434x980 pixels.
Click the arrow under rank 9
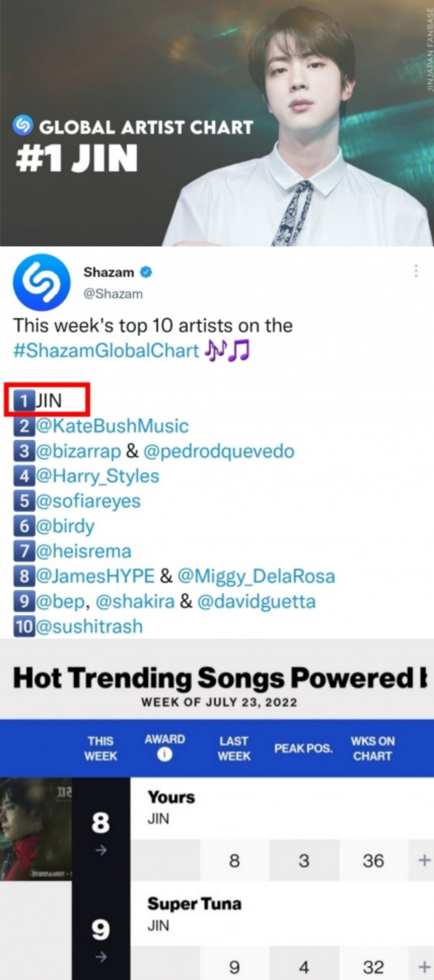(101, 957)
